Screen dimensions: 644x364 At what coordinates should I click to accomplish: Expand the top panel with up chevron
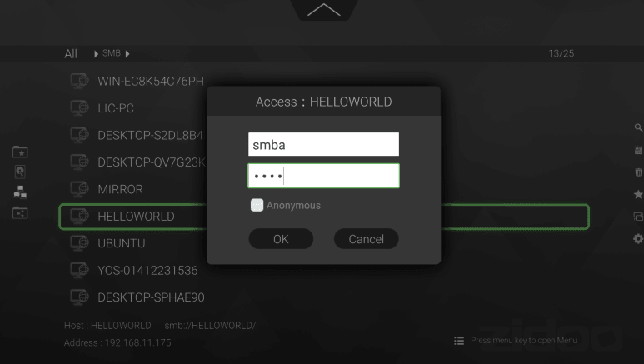click(x=323, y=10)
